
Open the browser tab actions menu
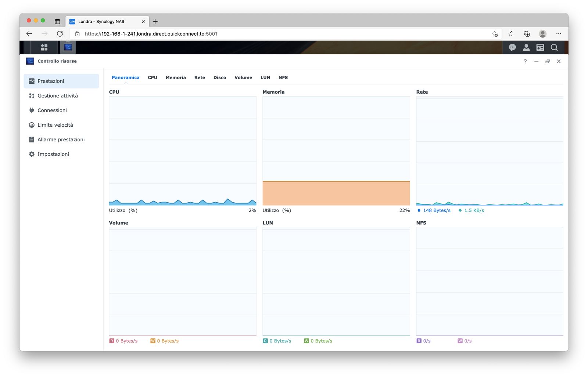[x=57, y=22]
